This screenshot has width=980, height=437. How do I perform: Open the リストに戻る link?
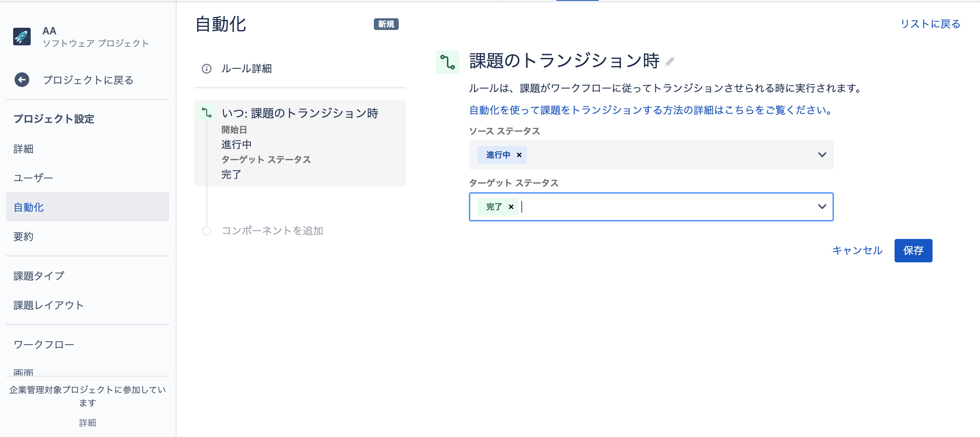pos(930,24)
